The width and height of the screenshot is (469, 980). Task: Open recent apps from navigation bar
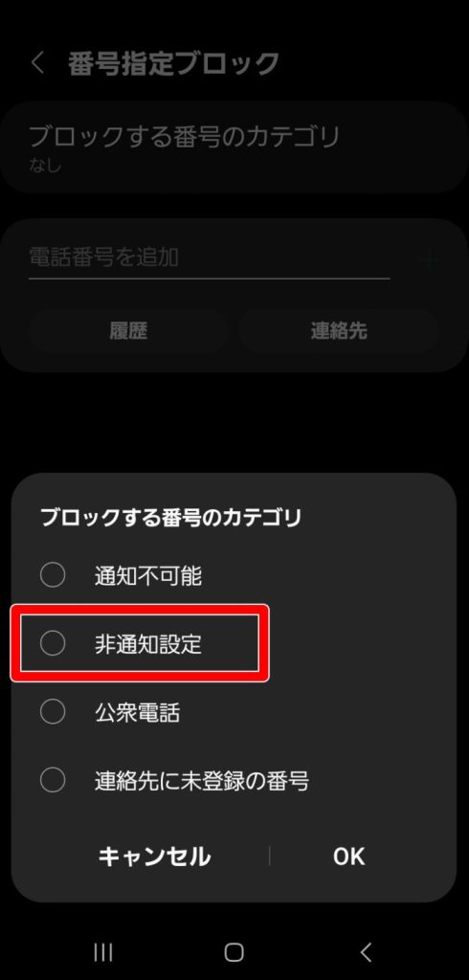[x=103, y=952]
